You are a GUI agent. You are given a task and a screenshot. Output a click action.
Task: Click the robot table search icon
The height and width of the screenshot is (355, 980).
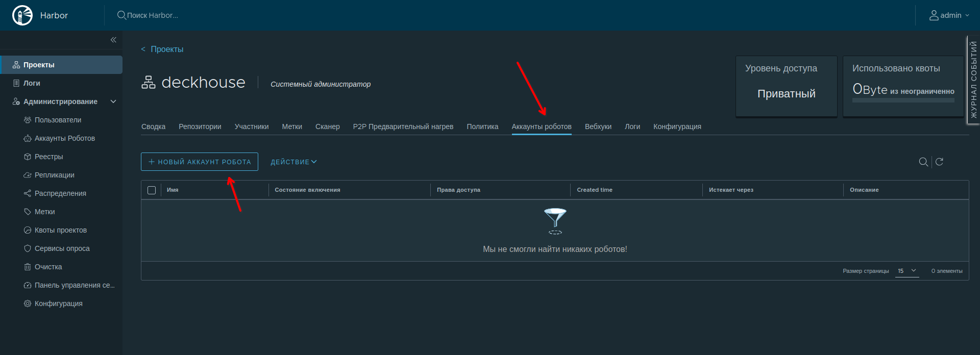pos(923,162)
